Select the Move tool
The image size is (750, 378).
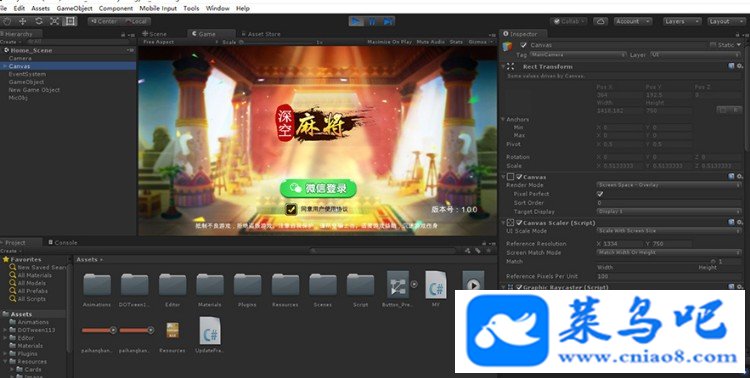[x=22, y=21]
